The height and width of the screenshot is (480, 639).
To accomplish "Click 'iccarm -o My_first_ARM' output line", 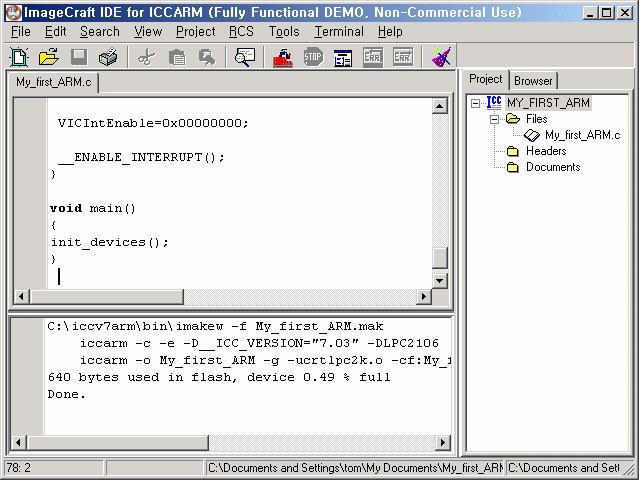I will [265, 361].
